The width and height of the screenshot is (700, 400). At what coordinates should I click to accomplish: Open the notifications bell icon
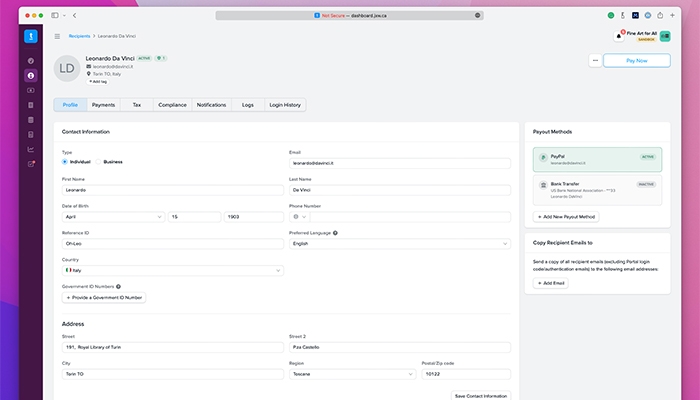tap(619, 36)
